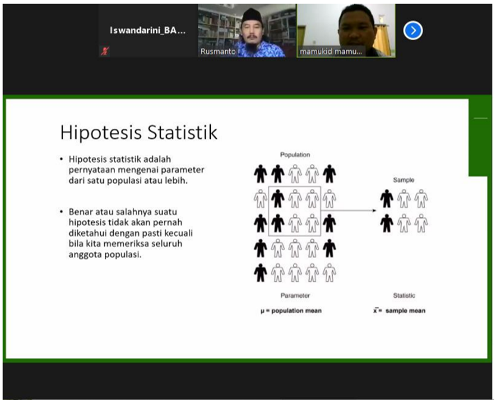
Task: Select the Rusmanto video thumbnail
Action: 247,31
